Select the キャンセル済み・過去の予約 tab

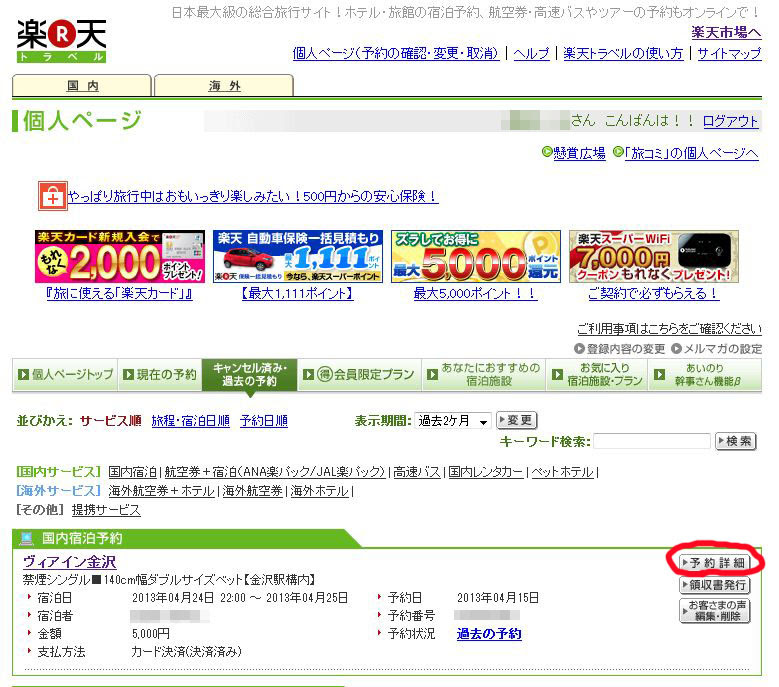coord(249,375)
